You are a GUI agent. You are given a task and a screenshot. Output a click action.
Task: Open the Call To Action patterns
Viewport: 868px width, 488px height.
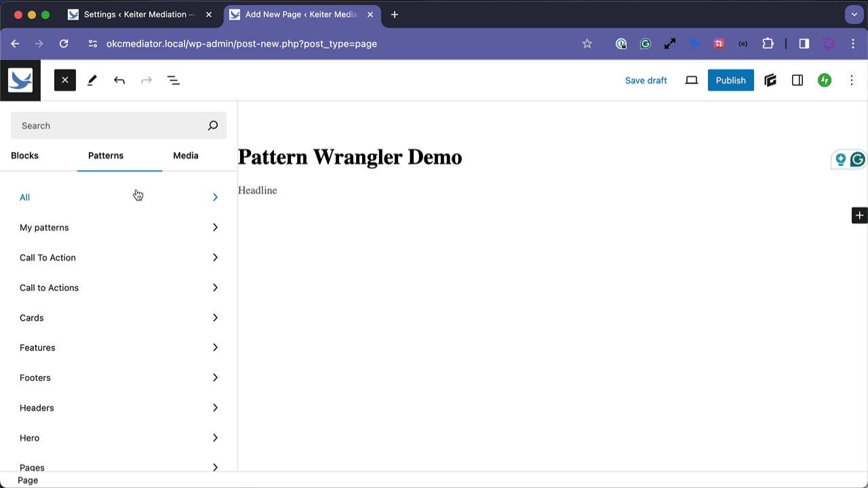tap(119, 258)
